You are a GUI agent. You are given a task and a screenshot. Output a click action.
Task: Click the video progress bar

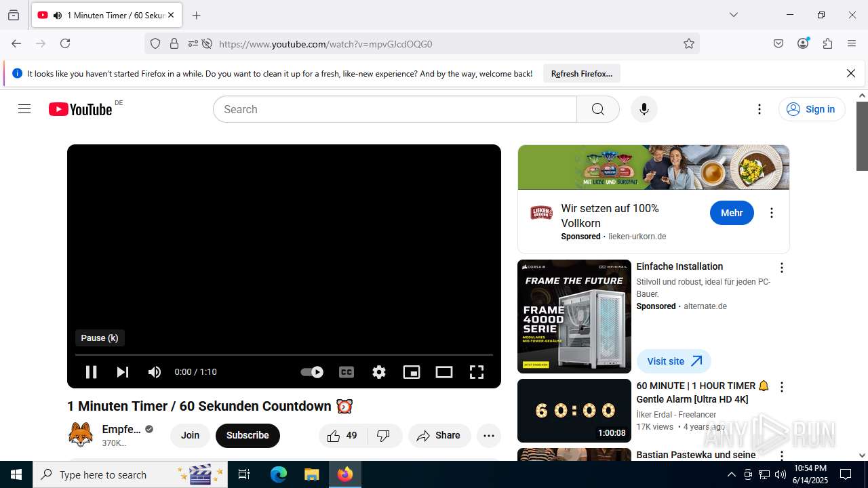click(x=283, y=354)
